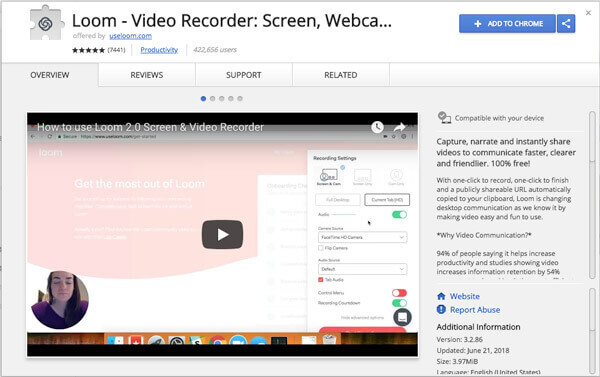Viewport: 600px width, 377px height.
Task: Click the Version: 3.2.86 text
Action: (460, 339)
